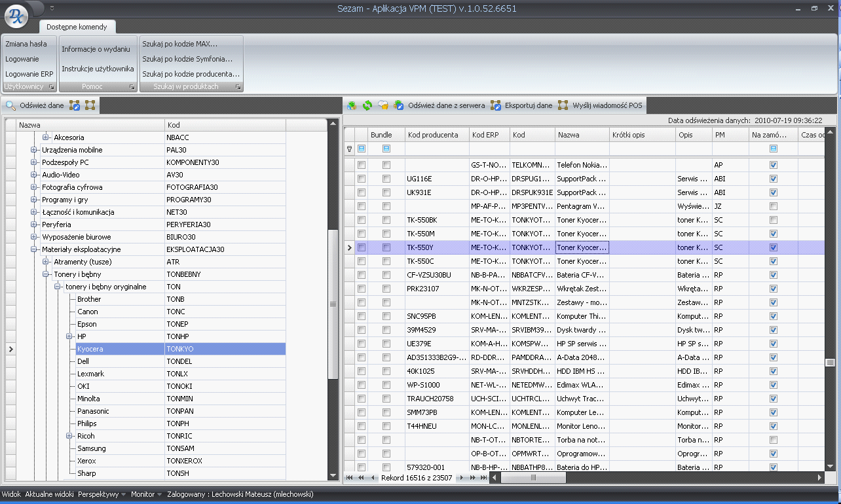Viewport: 841px width, 504px height.
Task: Tick the Bundle checkbox for row T44HNEU
Action: coord(386,426)
